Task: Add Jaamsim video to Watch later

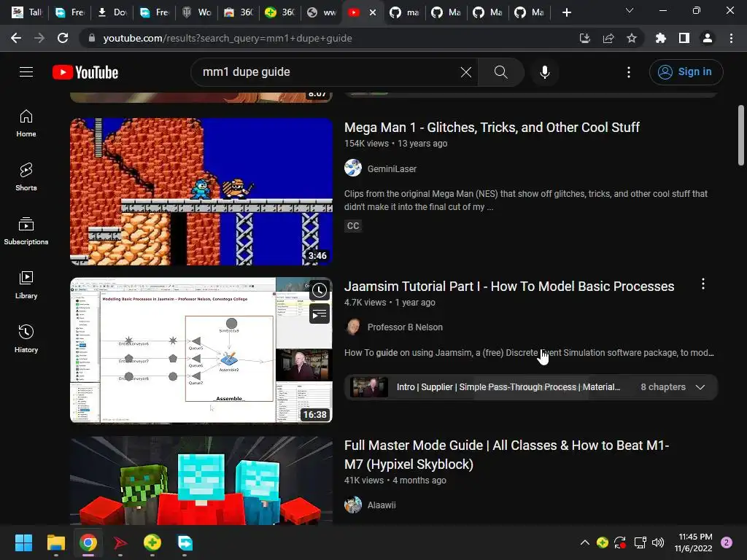Action: coord(320,290)
